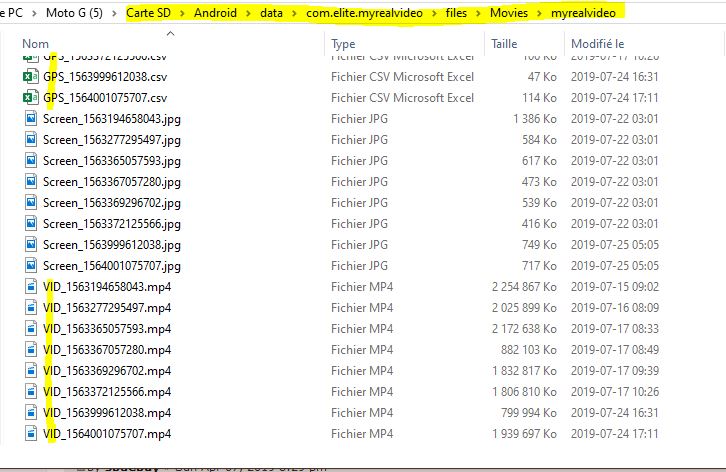
Task: Select file VID_1563277295497.mp4
Action: coord(107,308)
